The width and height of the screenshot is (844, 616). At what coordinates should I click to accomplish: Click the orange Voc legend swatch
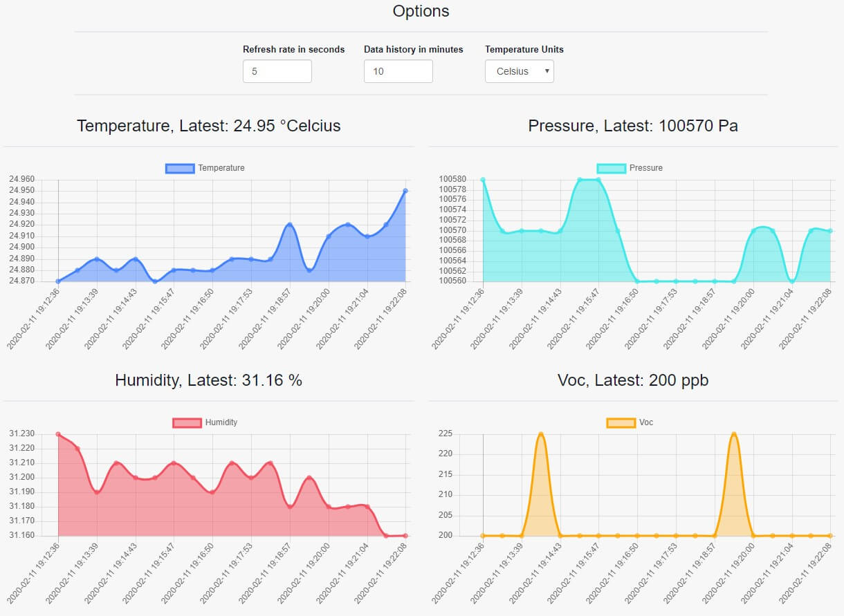click(621, 422)
